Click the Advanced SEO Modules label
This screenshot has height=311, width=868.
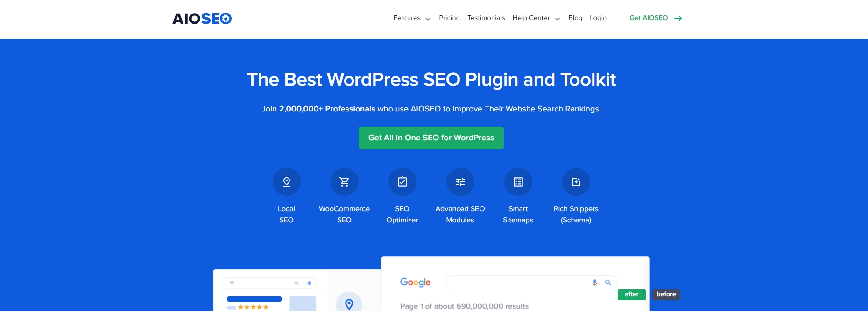tap(460, 214)
